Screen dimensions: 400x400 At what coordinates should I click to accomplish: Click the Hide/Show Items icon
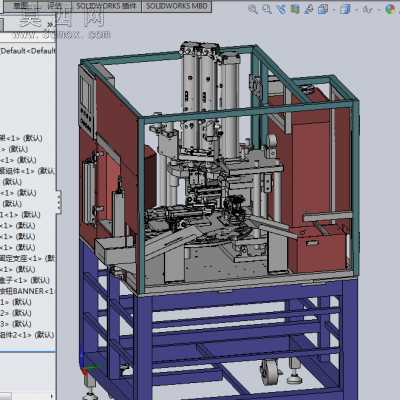coord(345,9)
